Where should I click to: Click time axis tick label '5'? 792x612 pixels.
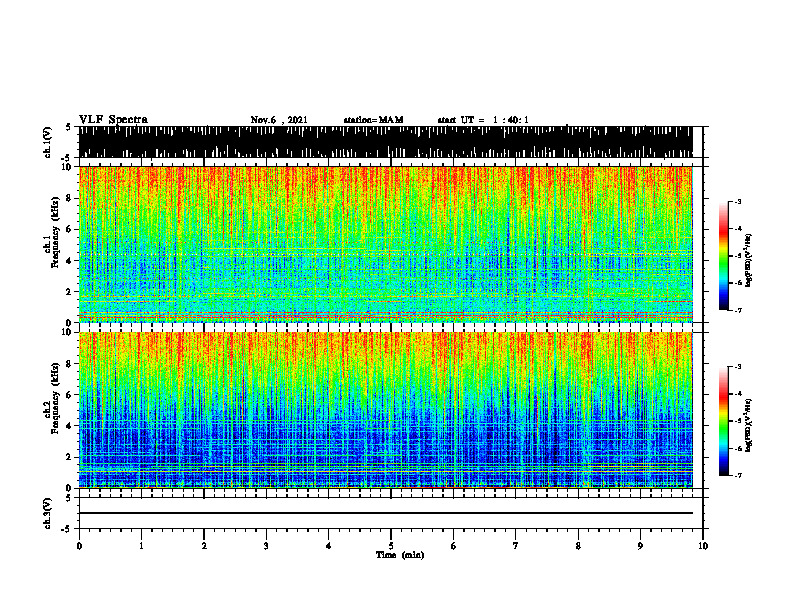[391, 546]
